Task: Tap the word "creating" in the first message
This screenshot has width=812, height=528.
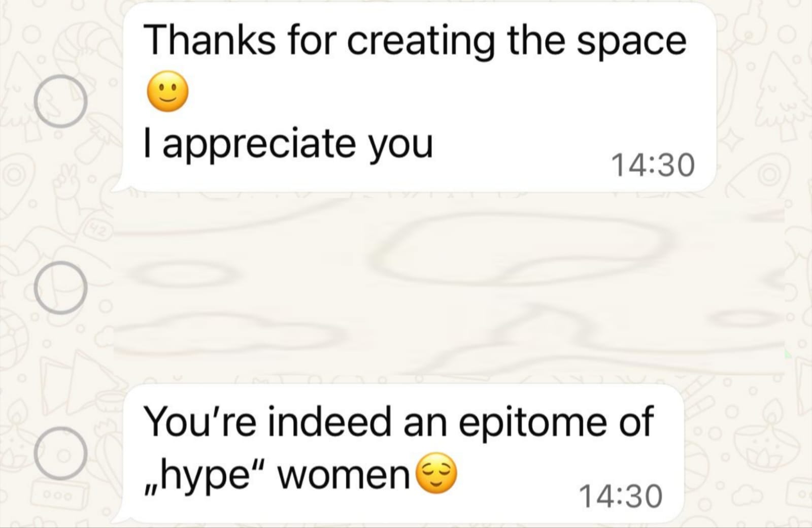Action: click(420, 40)
